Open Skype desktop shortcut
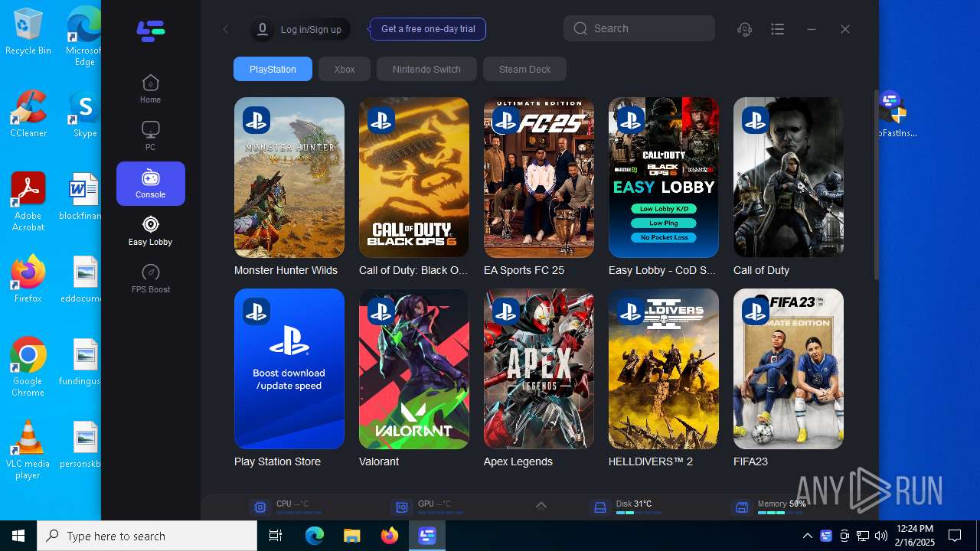This screenshot has width=980, height=551. pyautogui.click(x=84, y=114)
